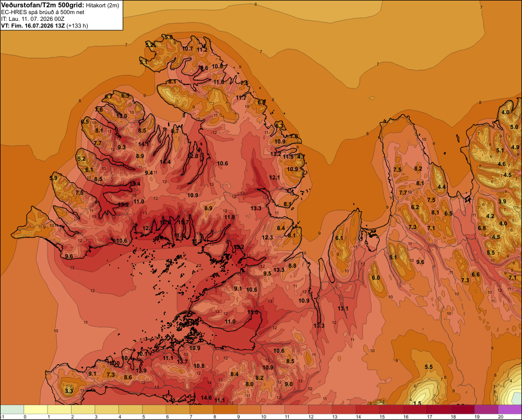Click the 9.5 temperature value

267,273
